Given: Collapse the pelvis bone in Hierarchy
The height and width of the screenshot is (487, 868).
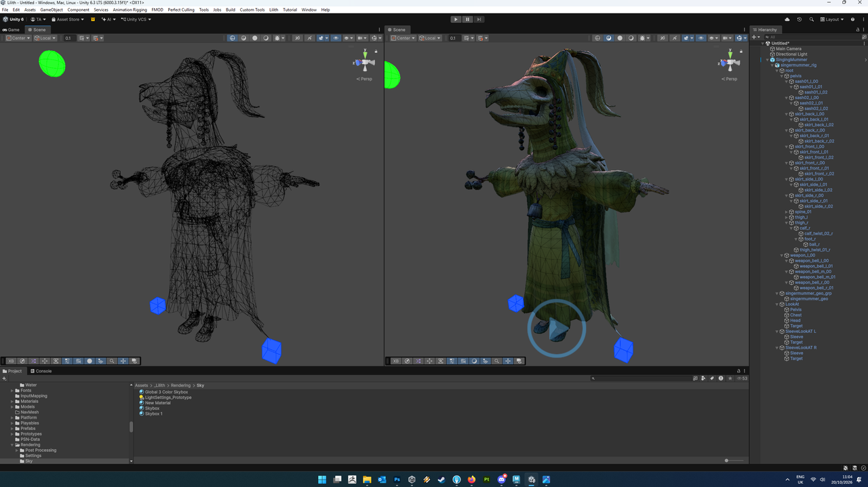Looking at the screenshot, I should pos(782,76).
